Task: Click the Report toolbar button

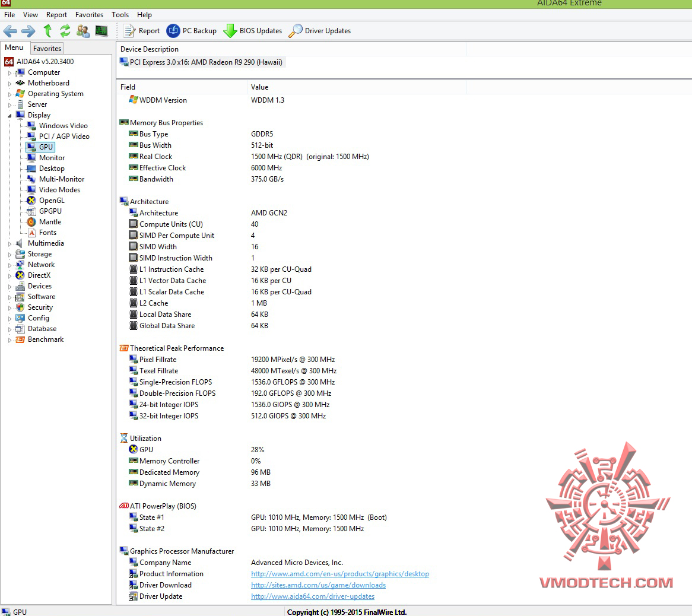Action: [142, 31]
